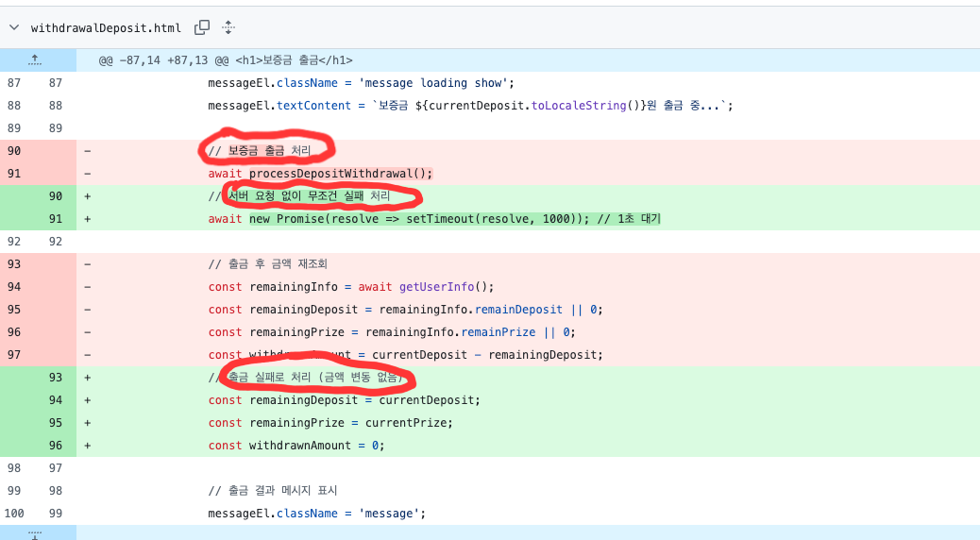
Task: Select added remainingDeposit = currentDeposit line
Action: click(x=345, y=400)
